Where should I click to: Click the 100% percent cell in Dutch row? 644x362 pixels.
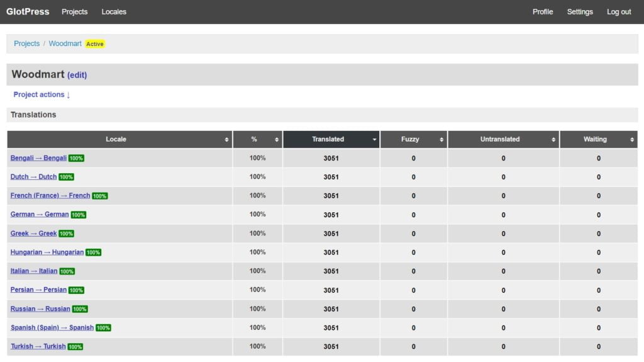[x=257, y=177]
